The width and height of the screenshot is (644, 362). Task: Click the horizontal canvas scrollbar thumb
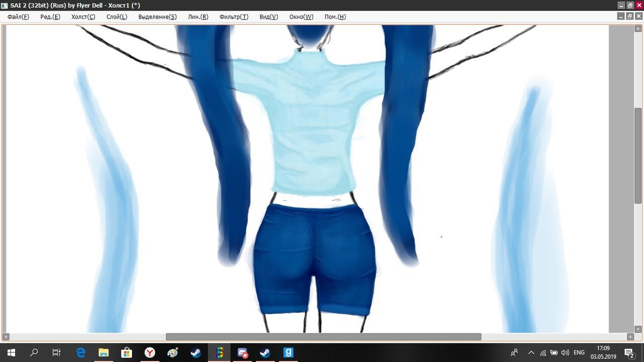(323, 336)
